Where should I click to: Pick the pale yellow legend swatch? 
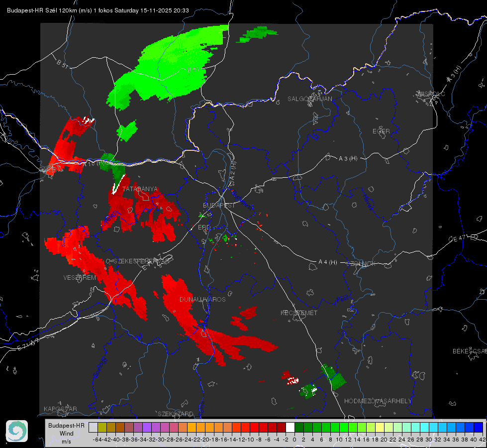(380, 428)
